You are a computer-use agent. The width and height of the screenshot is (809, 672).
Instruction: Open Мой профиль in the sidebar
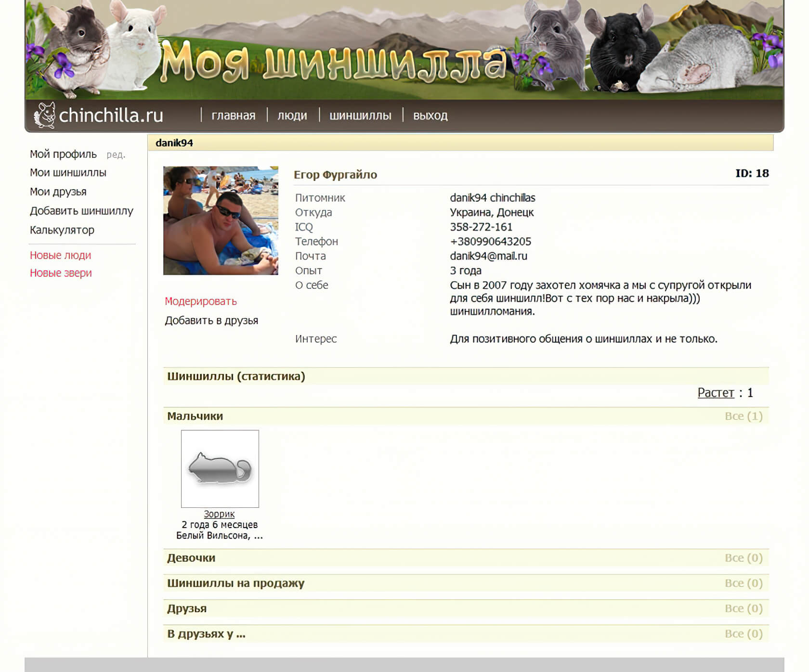click(x=63, y=154)
